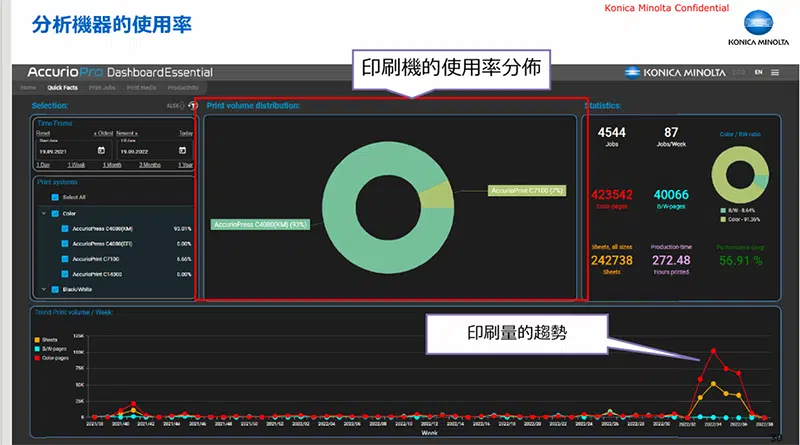The image size is (800, 445).
Task: Click the 56.91 % performance value
Action: point(741,261)
